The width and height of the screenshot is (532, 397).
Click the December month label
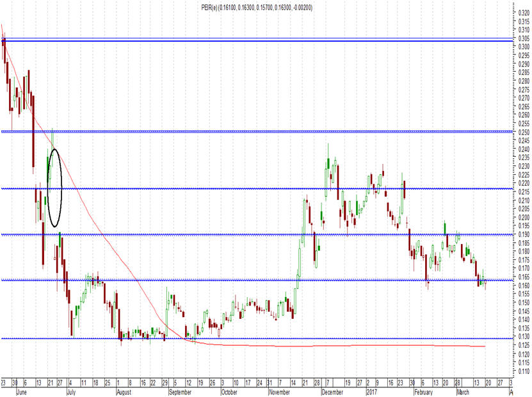click(x=332, y=393)
